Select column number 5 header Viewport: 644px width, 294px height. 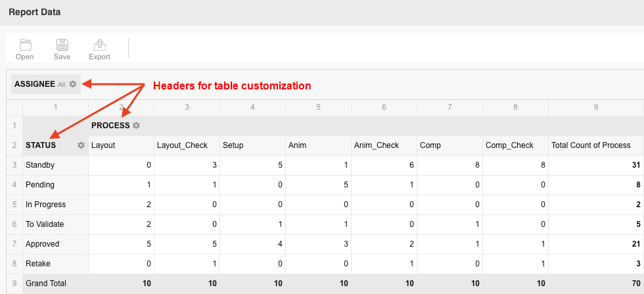pyautogui.click(x=318, y=107)
